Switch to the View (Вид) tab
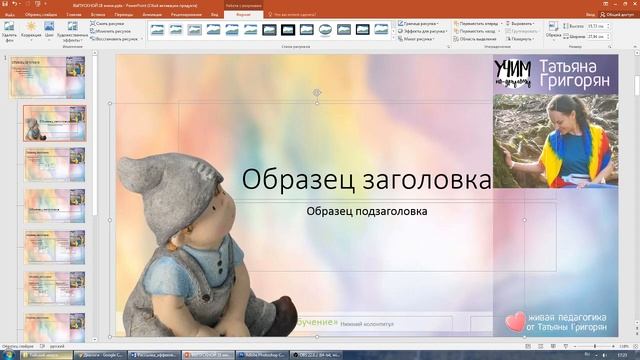This screenshot has width=640, height=360. (x=214, y=14)
